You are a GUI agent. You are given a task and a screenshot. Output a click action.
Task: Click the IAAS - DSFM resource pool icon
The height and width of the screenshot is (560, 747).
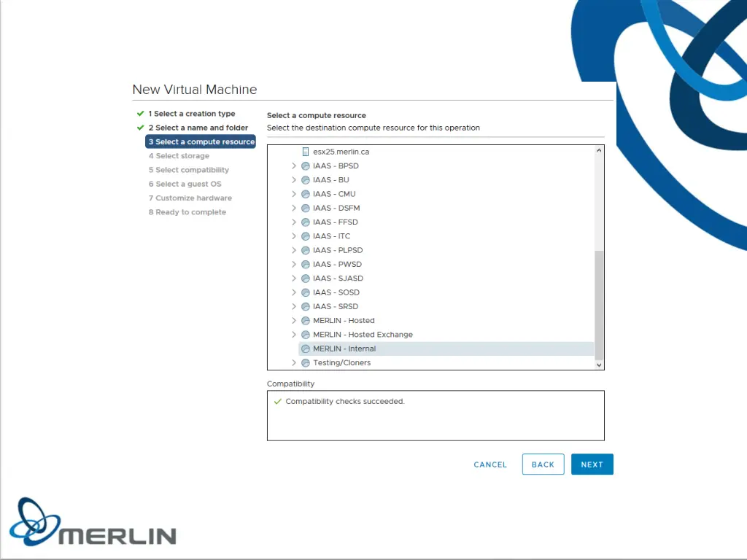coord(306,208)
